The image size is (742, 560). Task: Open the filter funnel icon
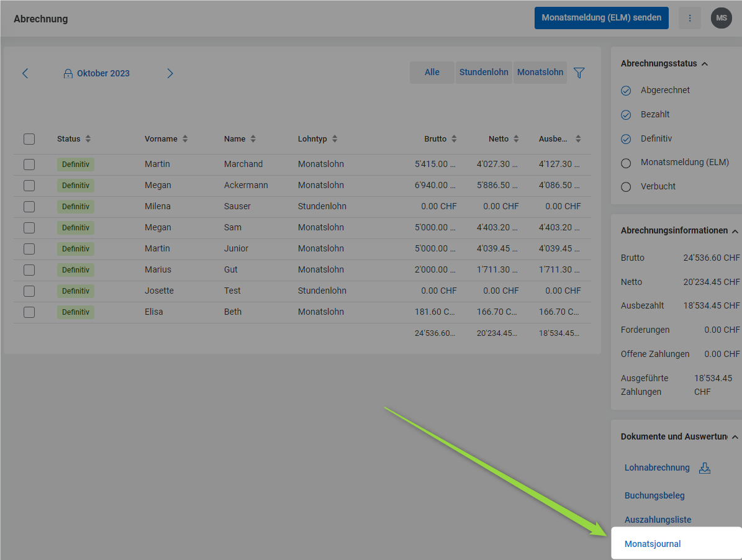click(x=579, y=73)
